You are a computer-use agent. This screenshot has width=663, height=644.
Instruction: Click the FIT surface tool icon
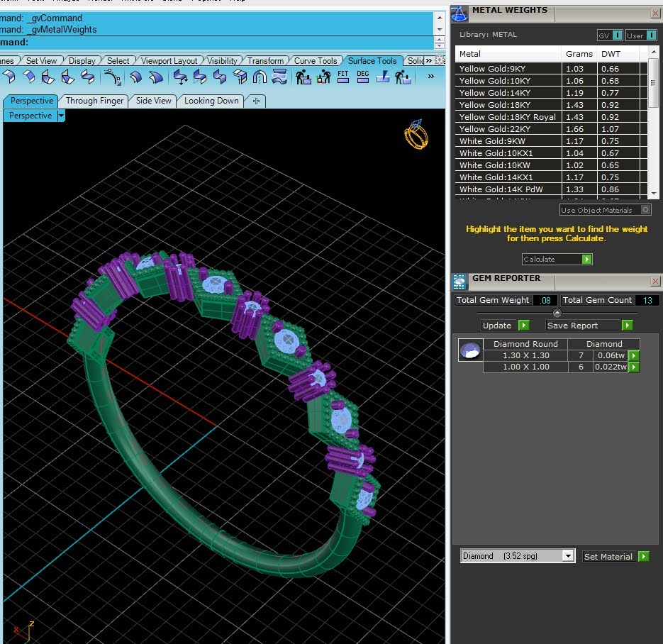coord(343,77)
